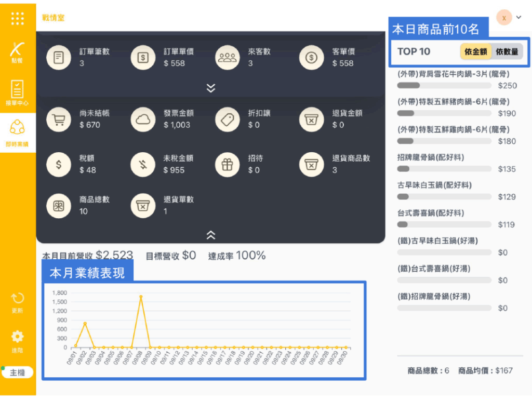Screen dimensions: 532x399
Task: Expand stats with double down chevron
Action: point(210,88)
